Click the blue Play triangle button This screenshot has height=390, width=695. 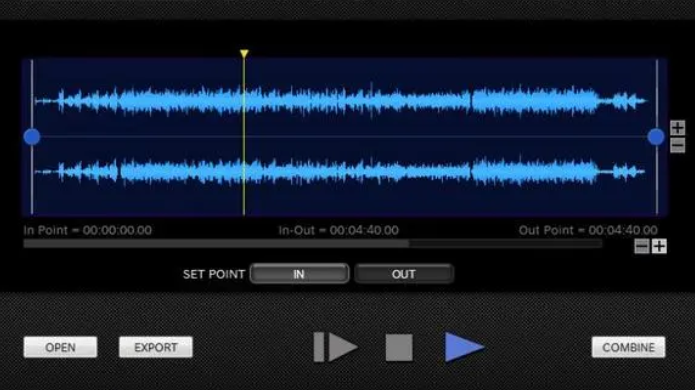464,347
